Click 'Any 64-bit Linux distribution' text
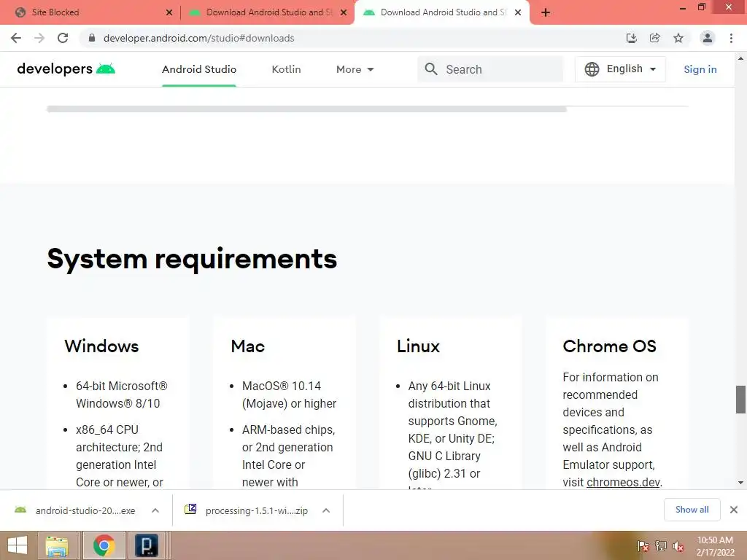Image resolution: width=747 pixels, height=560 pixels. [449, 394]
